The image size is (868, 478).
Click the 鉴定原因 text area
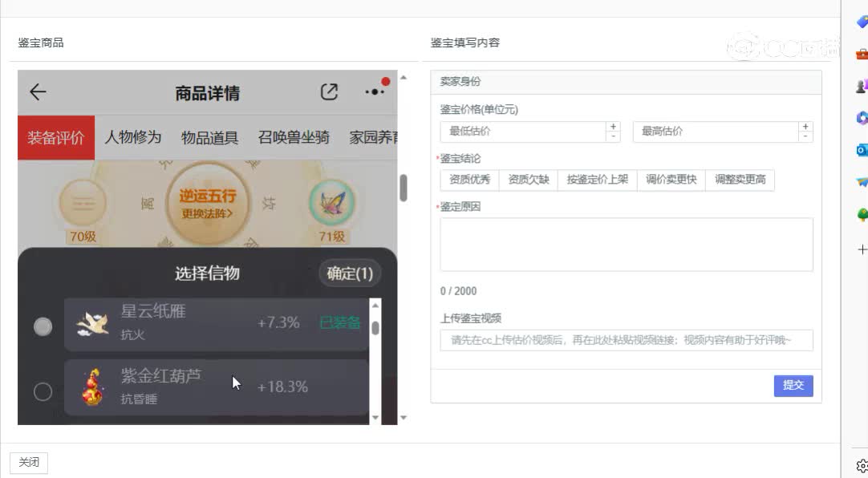pyautogui.click(x=627, y=245)
